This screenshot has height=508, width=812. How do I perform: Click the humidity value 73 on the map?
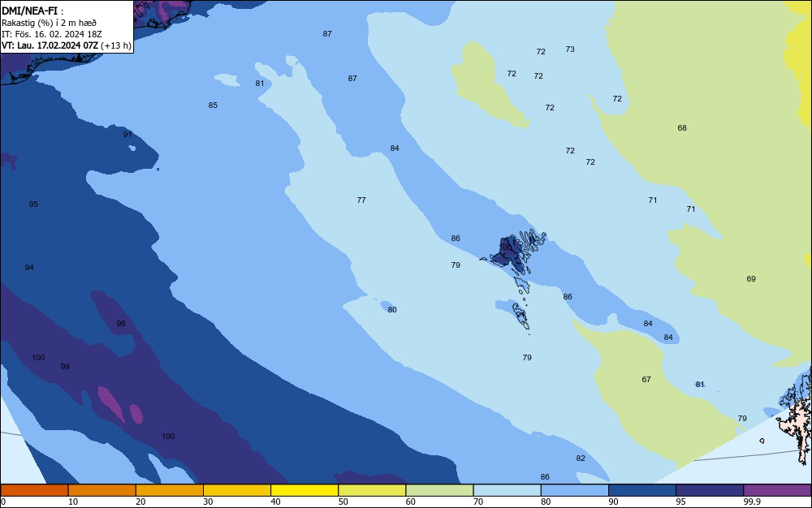pyautogui.click(x=570, y=50)
